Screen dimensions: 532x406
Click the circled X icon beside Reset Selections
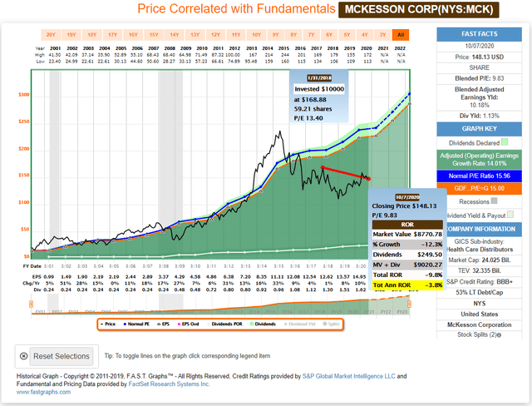pos(23,356)
